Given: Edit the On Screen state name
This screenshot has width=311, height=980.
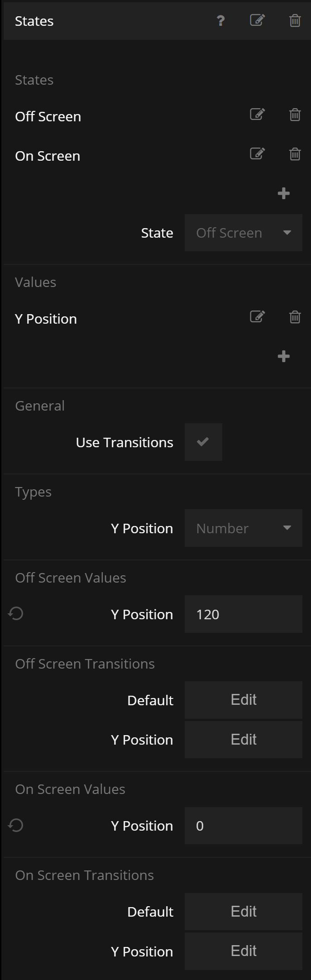Looking at the screenshot, I should [x=257, y=154].
